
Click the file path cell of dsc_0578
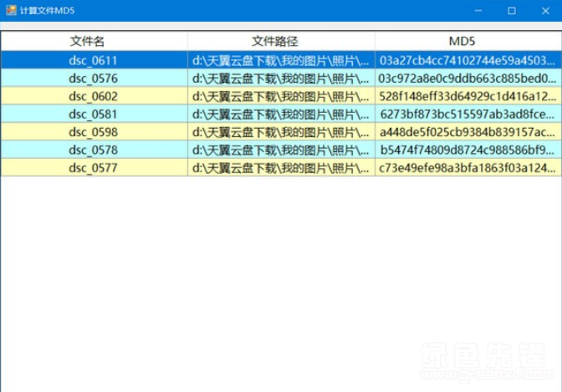281,150
